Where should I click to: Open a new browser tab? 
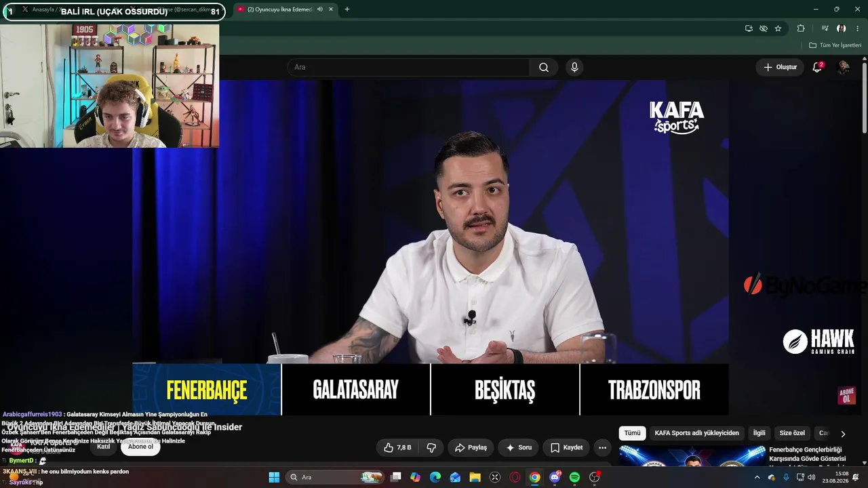pos(347,9)
